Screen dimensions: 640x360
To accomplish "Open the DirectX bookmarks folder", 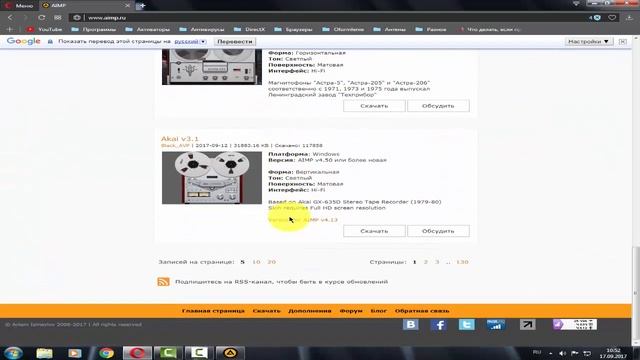I will pyautogui.click(x=250, y=29).
